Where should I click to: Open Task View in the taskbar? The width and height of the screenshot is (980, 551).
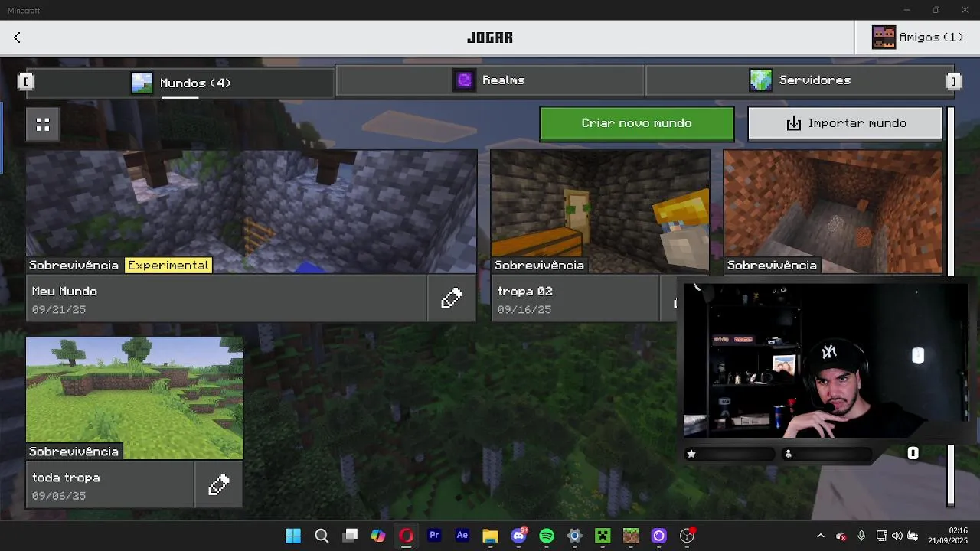350,536
